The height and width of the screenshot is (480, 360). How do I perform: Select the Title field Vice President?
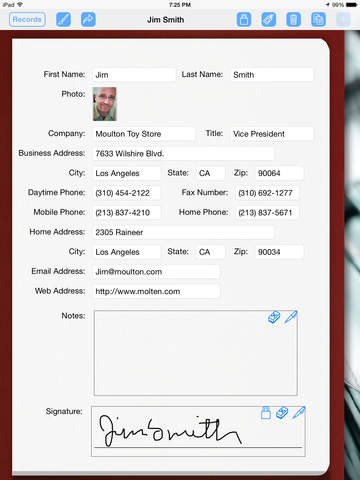tap(272, 134)
